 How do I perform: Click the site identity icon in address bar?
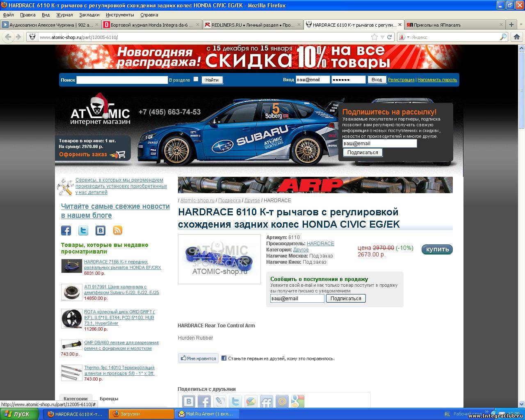coord(32,37)
